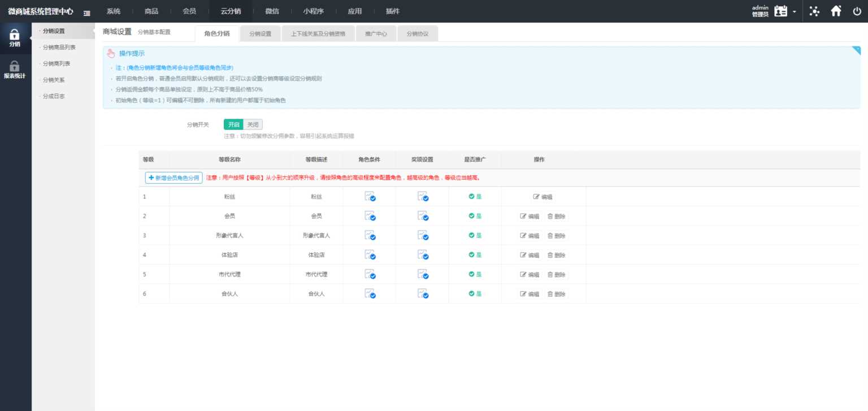Open the 商品 top menu
Screen dimensions: 868x411
pos(151,11)
